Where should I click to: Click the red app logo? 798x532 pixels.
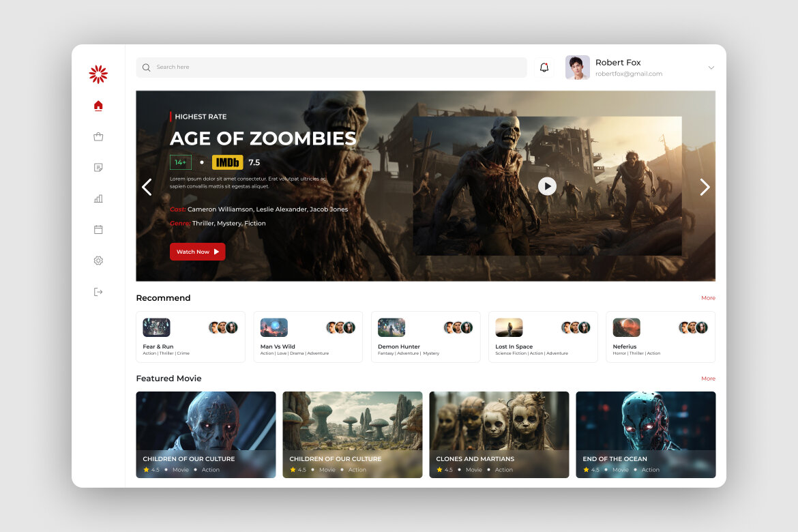pyautogui.click(x=98, y=74)
